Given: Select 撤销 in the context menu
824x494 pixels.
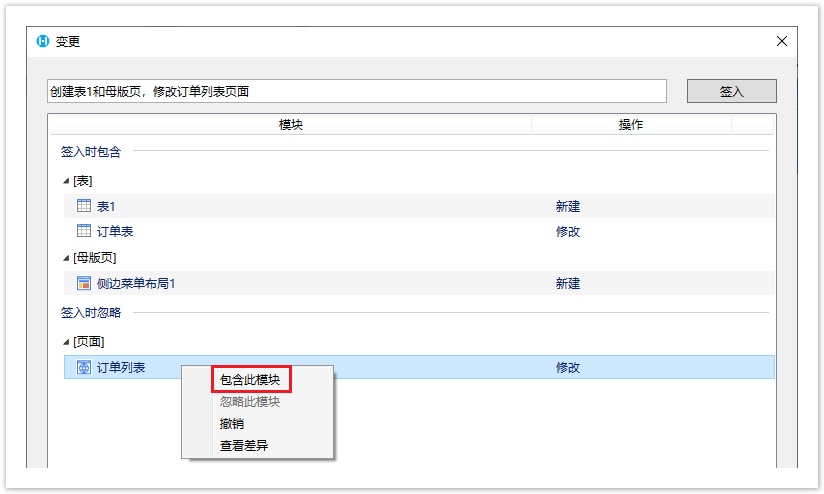Looking at the screenshot, I should [232, 424].
